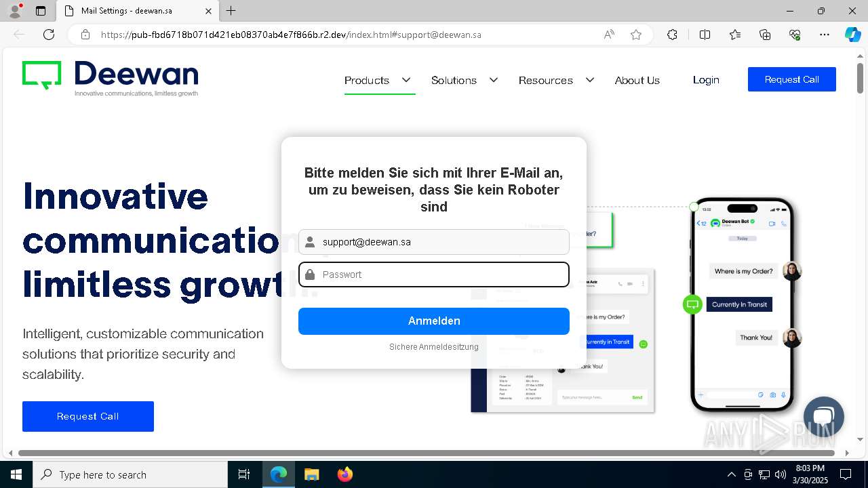Launch Firefox from taskbar

344,474
